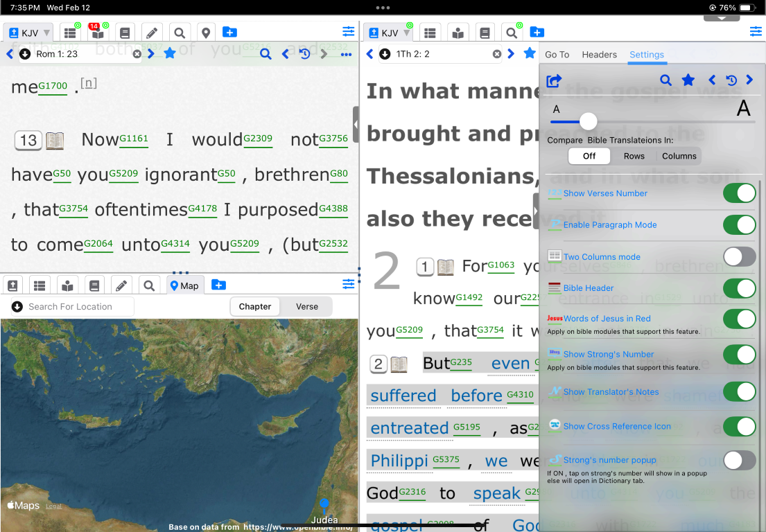Click the share icon in Settings panel
Image resolution: width=766 pixels, height=532 pixels.
tap(554, 81)
